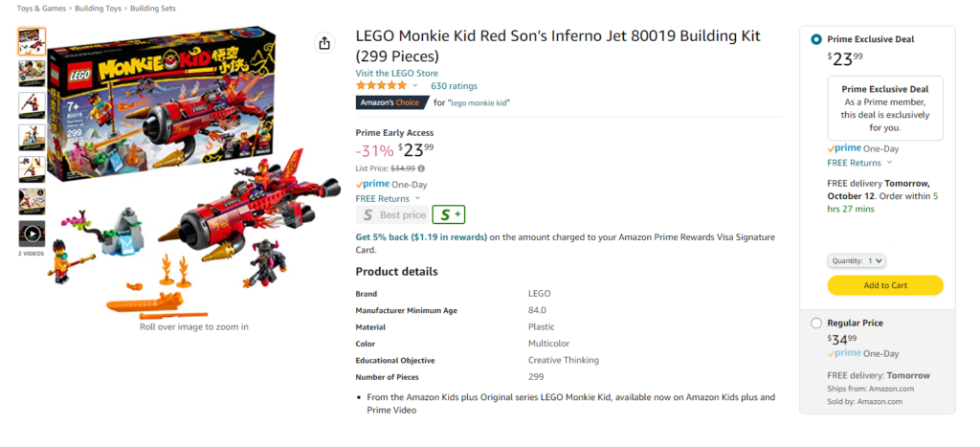Click the grey S Best price badge
The width and height of the screenshot is (980, 447).
tap(392, 214)
